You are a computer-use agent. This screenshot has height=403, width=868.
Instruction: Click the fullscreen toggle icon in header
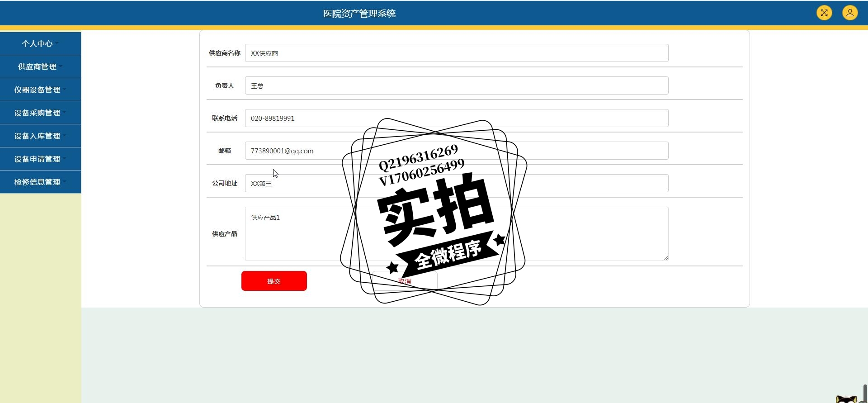pos(824,13)
